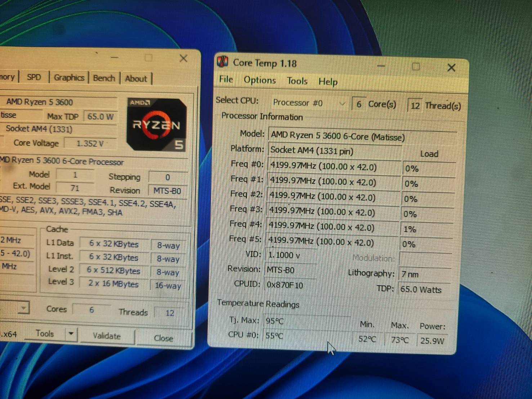The height and width of the screenshot is (399, 532).
Task: Open the processor selection dropdown beside Cores
Action: [23, 308]
